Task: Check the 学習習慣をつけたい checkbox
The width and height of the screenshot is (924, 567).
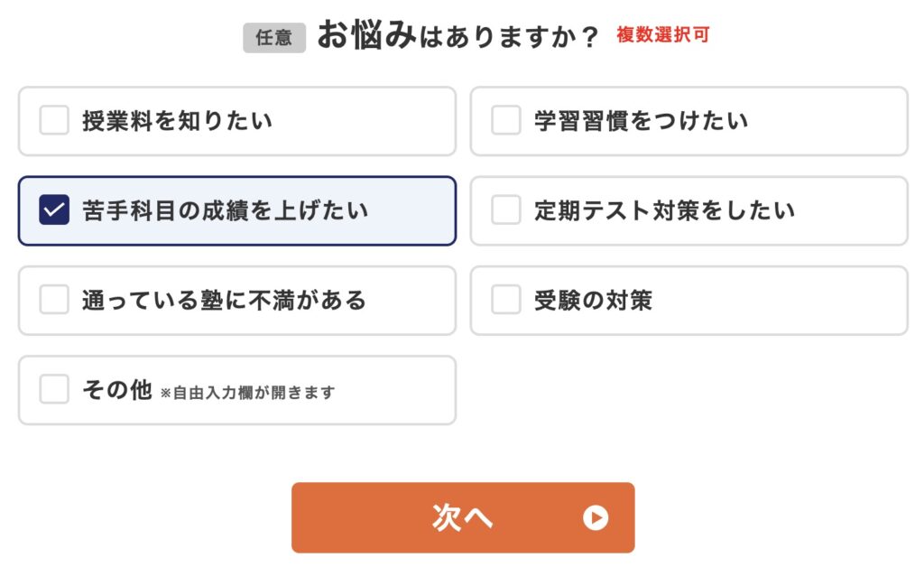Action: click(505, 121)
